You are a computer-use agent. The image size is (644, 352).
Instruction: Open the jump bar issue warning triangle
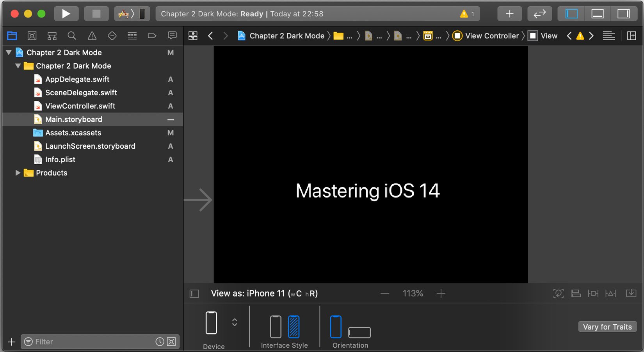click(x=580, y=36)
